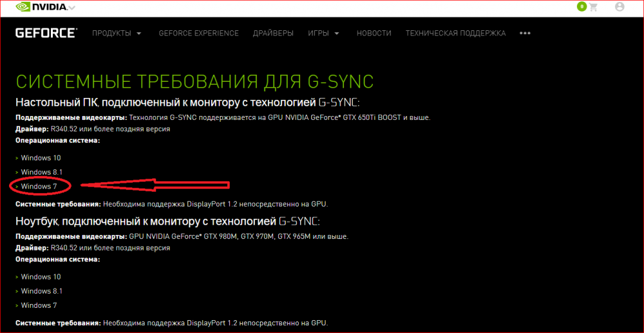Viewport: 644px width, 333px height.
Task: Open ТЕХНИЧЕСКАЯ ПОДДЕРЖКА menu item
Action: (x=455, y=33)
